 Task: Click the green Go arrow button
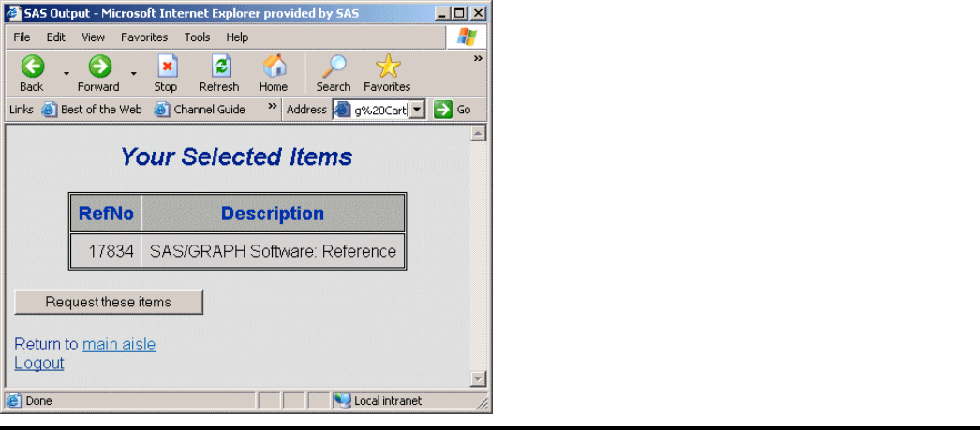(442, 110)
